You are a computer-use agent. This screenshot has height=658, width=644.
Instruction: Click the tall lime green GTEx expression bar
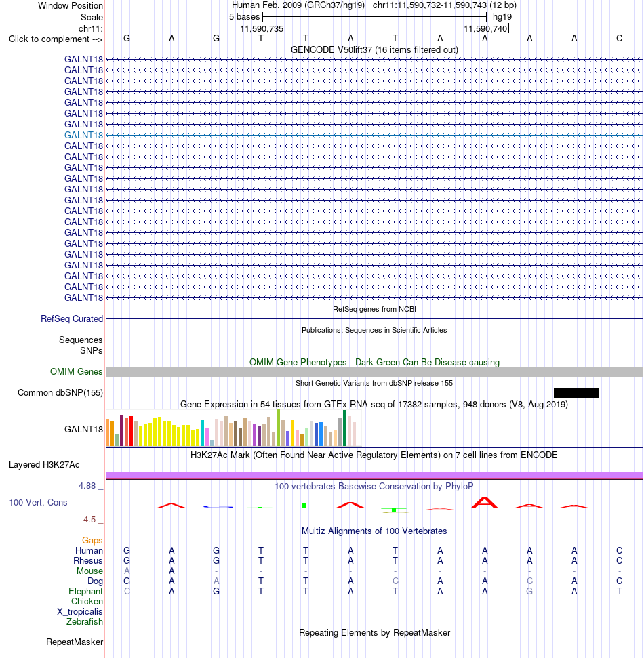tap(279, 428)
